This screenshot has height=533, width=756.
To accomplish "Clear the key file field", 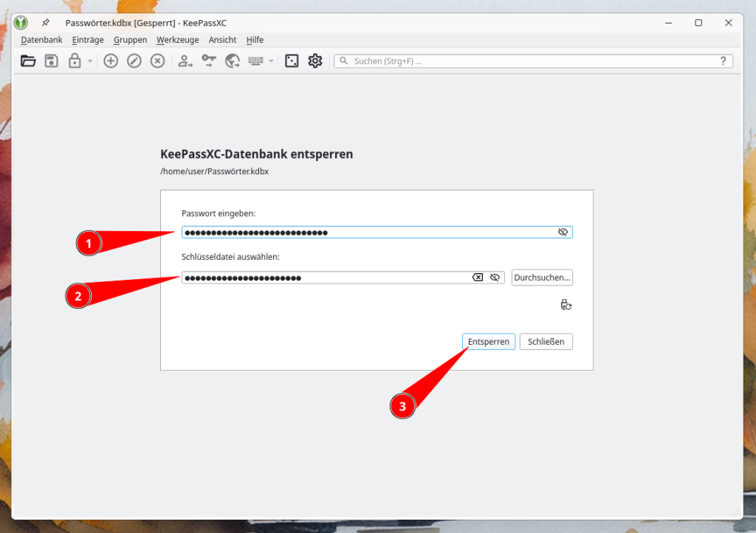I will pos(478,278).
